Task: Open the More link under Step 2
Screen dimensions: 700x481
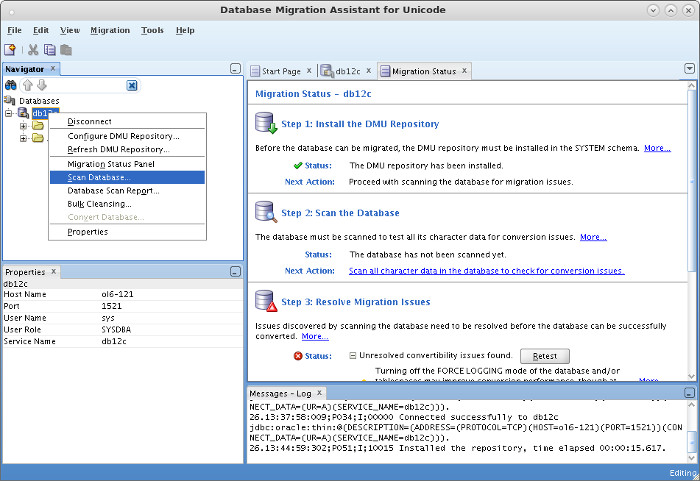Action: [x=593, y=237]
